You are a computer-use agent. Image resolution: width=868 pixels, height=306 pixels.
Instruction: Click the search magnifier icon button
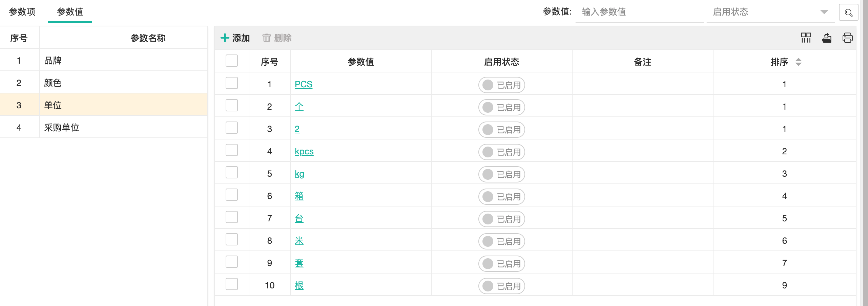point(848,13)
